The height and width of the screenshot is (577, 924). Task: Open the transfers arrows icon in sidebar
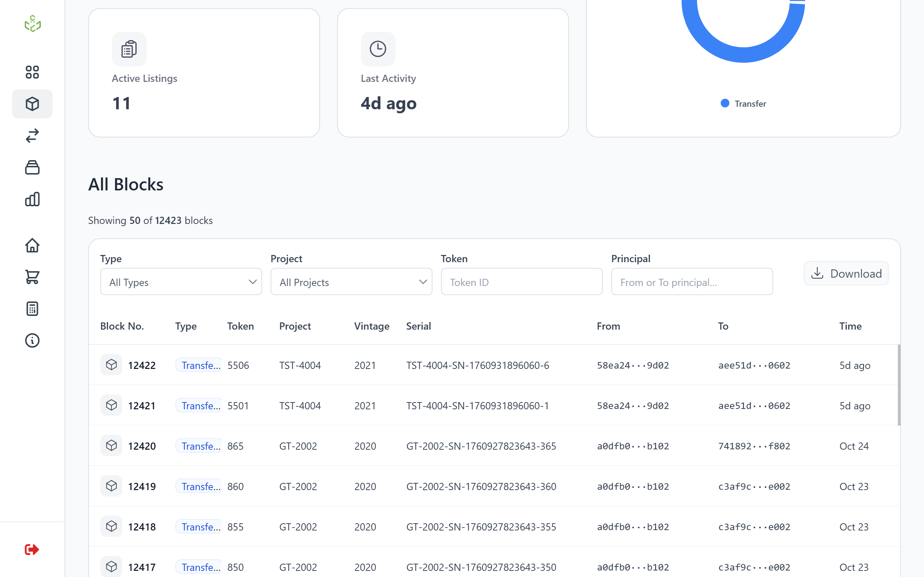tap(32, 136)
